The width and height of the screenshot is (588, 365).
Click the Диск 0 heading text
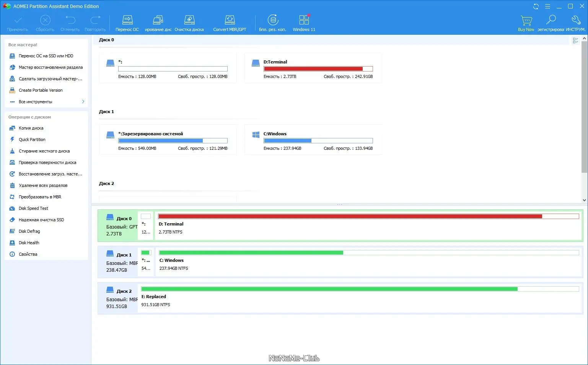[x=106, y=40]
